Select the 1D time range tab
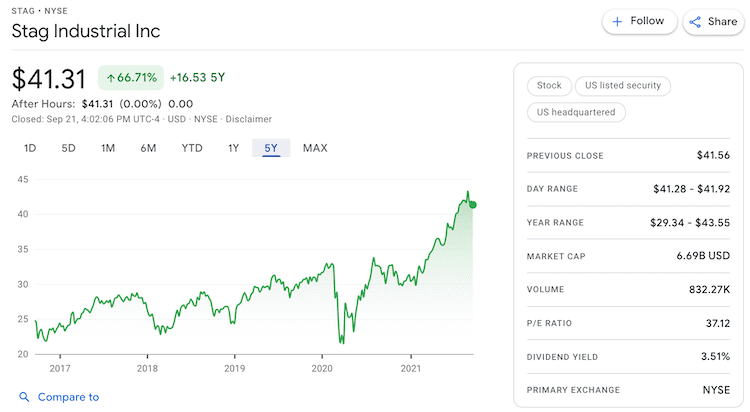This screenshot has width=750, height=412. click(x=30, y=148)
